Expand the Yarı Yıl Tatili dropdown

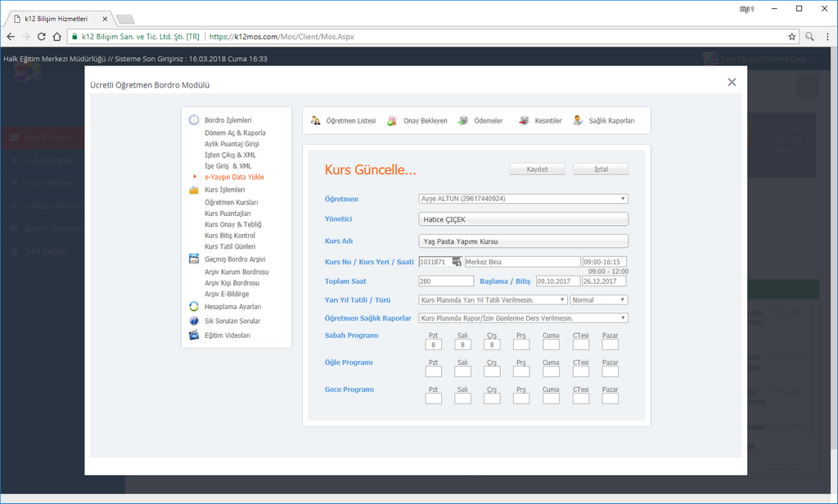tap(492, 299)
